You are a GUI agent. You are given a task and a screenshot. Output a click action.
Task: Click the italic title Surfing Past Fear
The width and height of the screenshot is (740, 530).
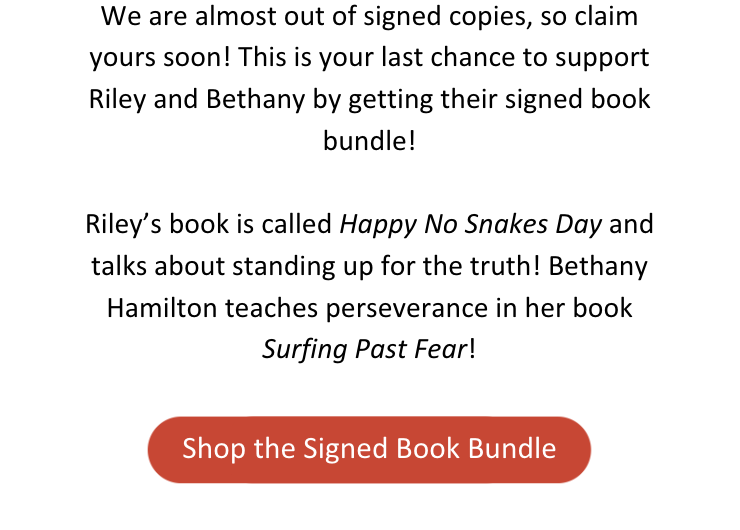point(364,349)
